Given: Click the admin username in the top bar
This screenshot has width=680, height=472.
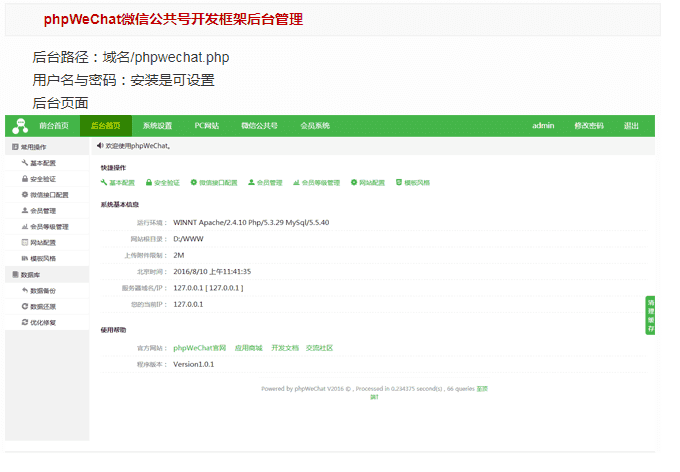Looking at the screenshot, I should [543, 126].
